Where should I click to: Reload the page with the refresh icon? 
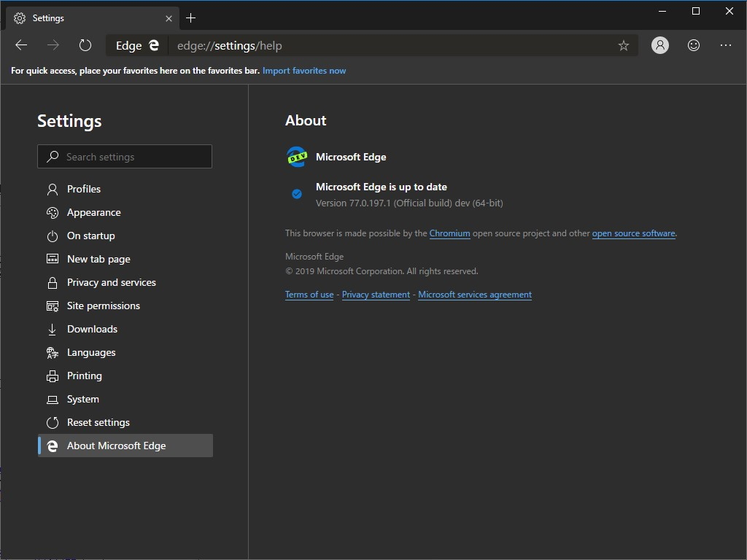tap(85, 45)
